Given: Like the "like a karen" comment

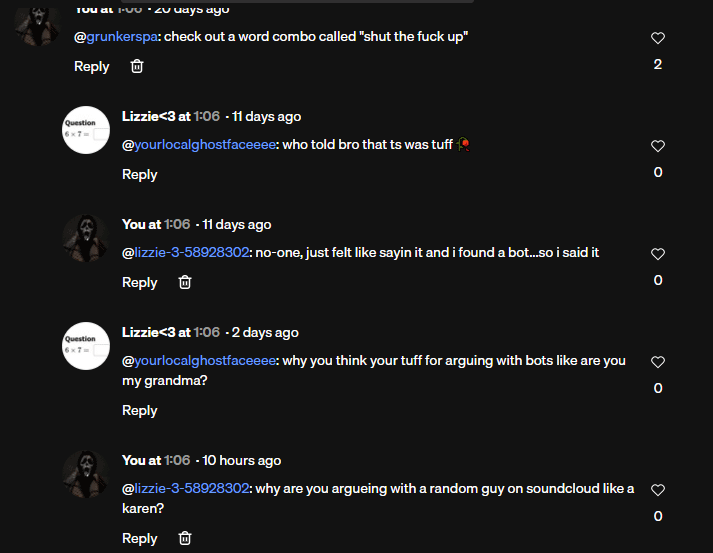Looking at the screenshot, I should pos(657,490).
